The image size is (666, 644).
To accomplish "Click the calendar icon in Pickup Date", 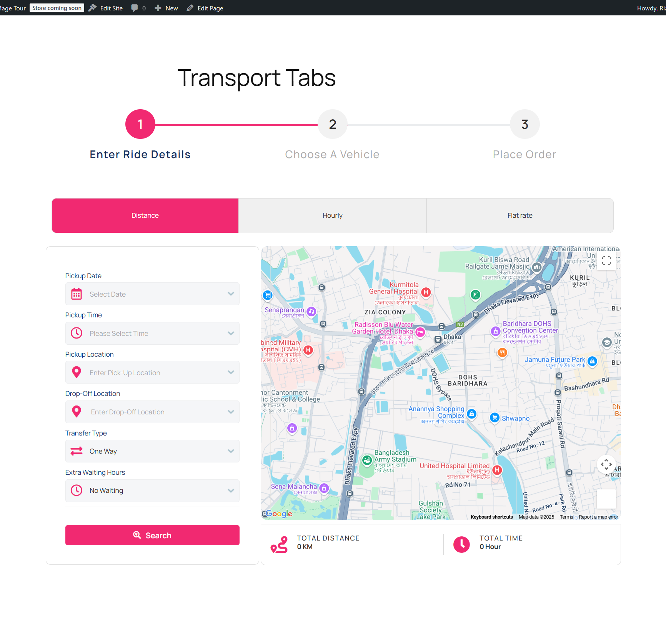I will (77, 294).
